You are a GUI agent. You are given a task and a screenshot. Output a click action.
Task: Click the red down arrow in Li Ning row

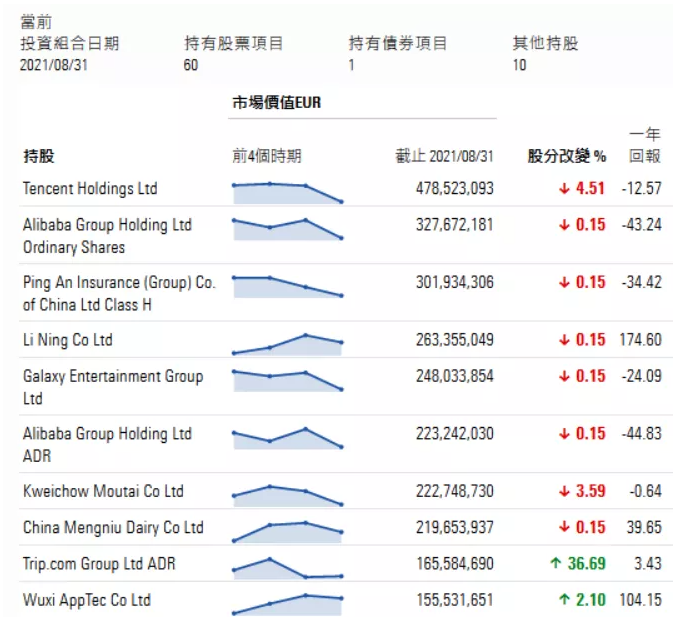pyautogui.click(x=564, y=340)
